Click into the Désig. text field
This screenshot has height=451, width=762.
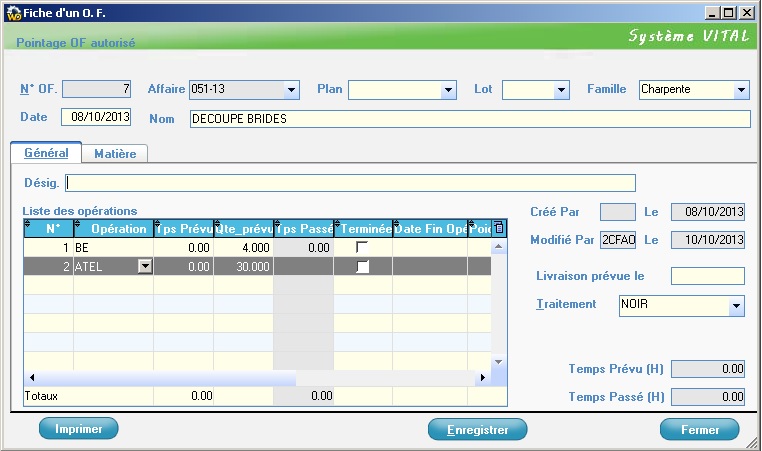[x=350, y=183]
